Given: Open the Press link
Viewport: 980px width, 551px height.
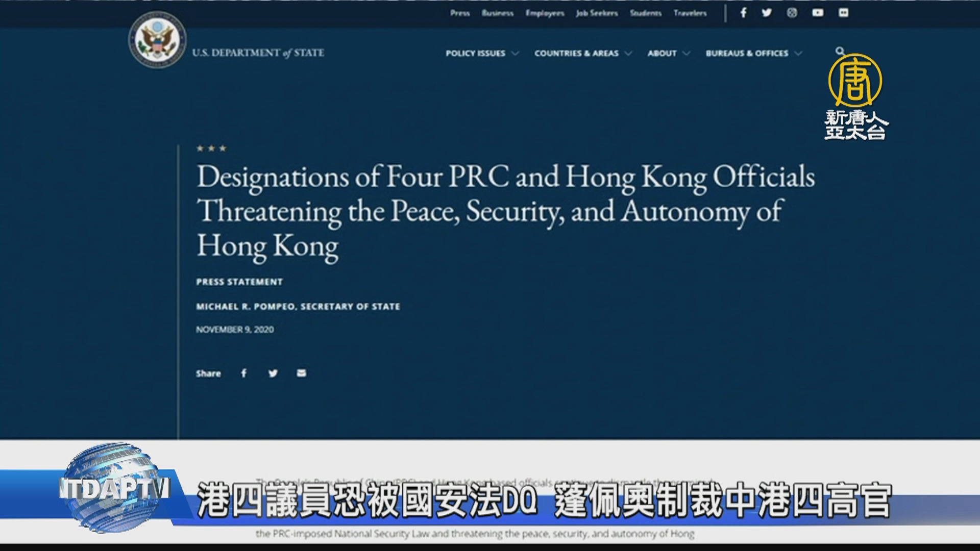Looking at the screenshot, I should click(x=460, y=13).
